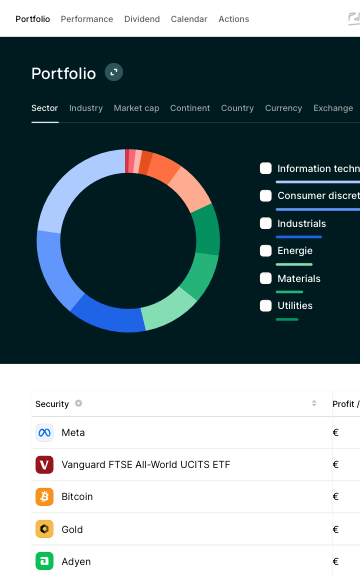Switch to the Country tab
The width and height of the screenshot is (360, 576).
pyautogui.click(x=237, y=108)
